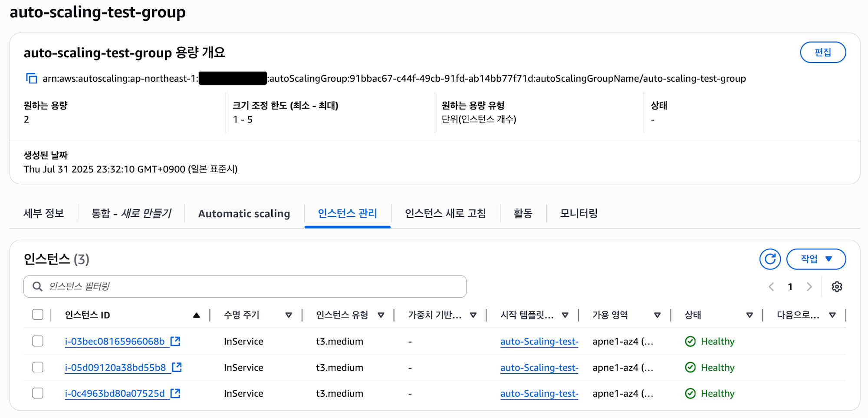Click Healthy check icon for i-03bec08165966068b

click(x=690, y=342)
